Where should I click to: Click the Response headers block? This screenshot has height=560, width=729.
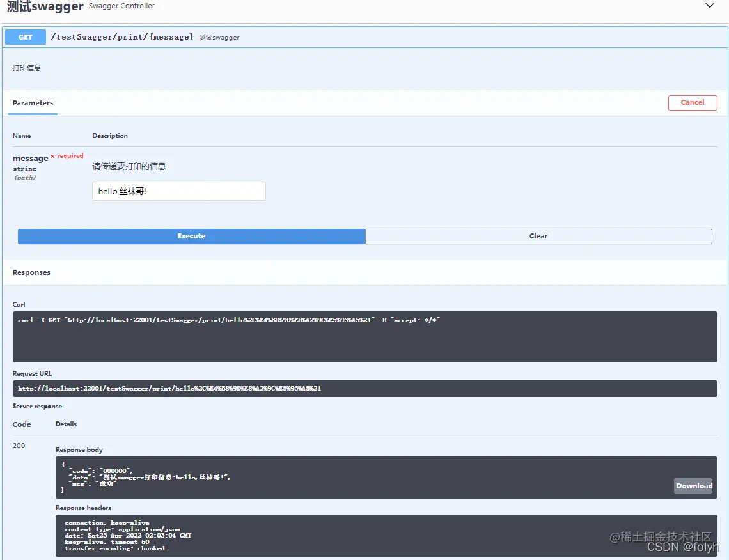(386, 535)
